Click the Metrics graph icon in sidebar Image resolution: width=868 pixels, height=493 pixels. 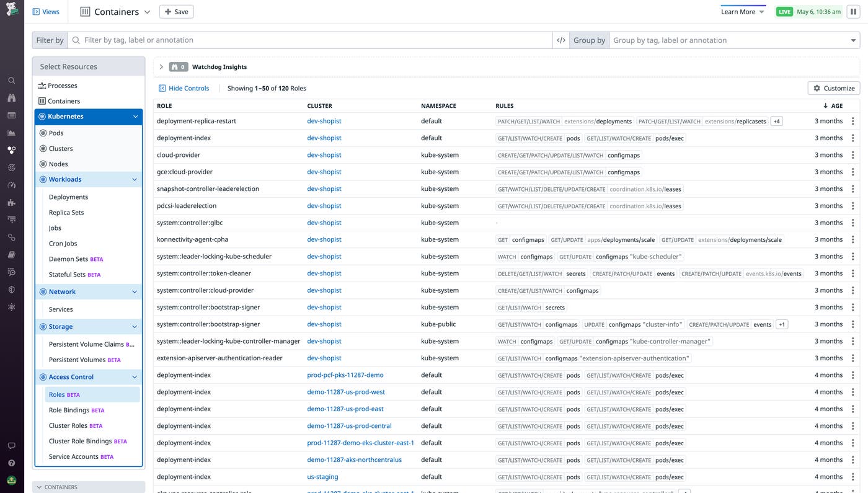tap(11, 132)
